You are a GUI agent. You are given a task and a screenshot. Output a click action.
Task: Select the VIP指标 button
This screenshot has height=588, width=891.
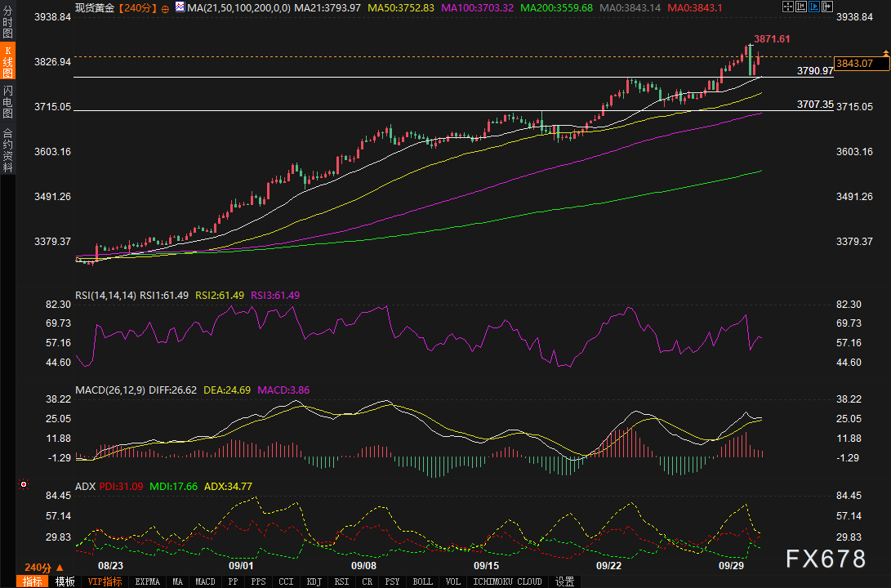pos(105,581)
